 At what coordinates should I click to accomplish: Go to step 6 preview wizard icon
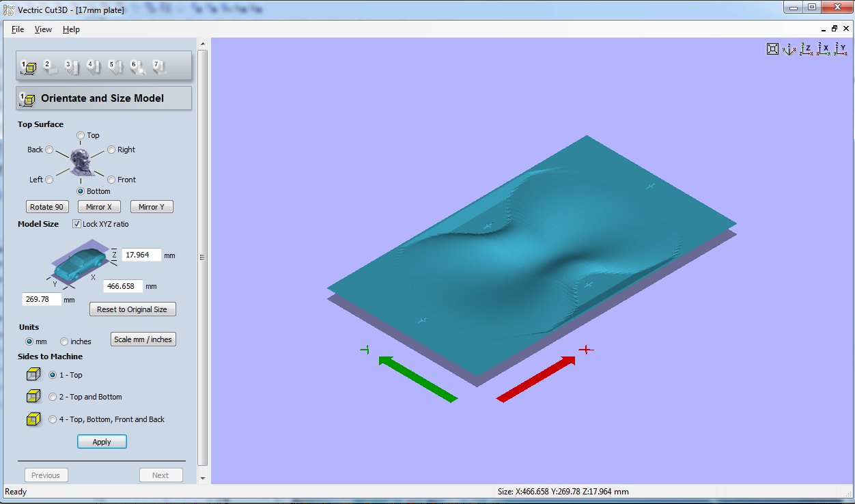(x=137, y=67)
